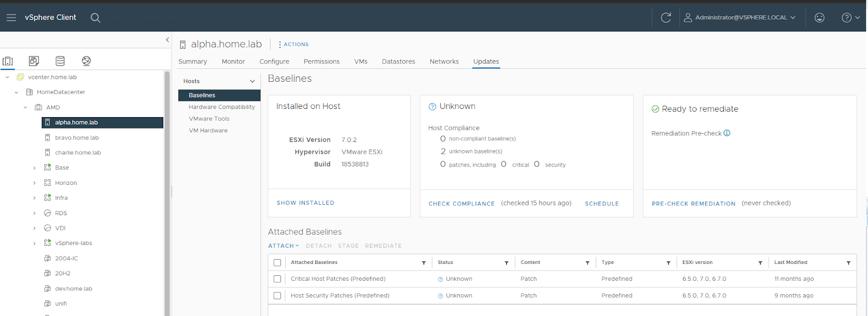Viewport: 868px width, 316px height.
Task: Click the alpha.home.lab host icon in title
Action: (x=183, y=44)
